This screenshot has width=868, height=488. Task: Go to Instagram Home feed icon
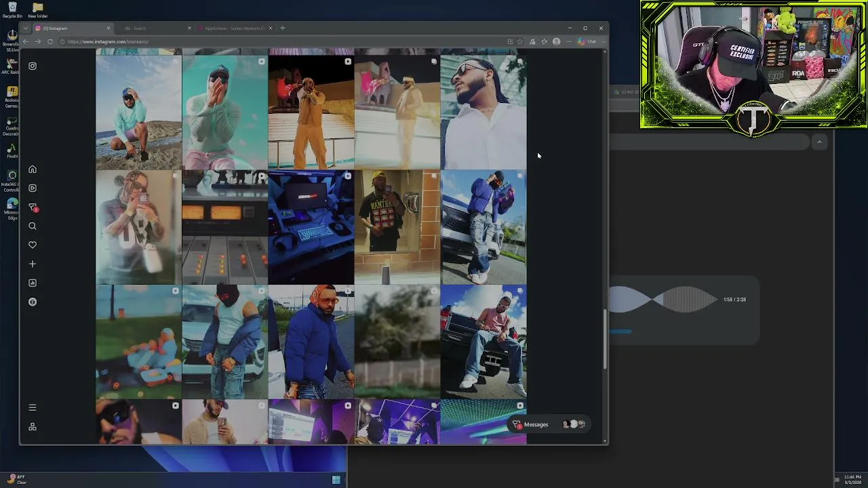(33, 169)
